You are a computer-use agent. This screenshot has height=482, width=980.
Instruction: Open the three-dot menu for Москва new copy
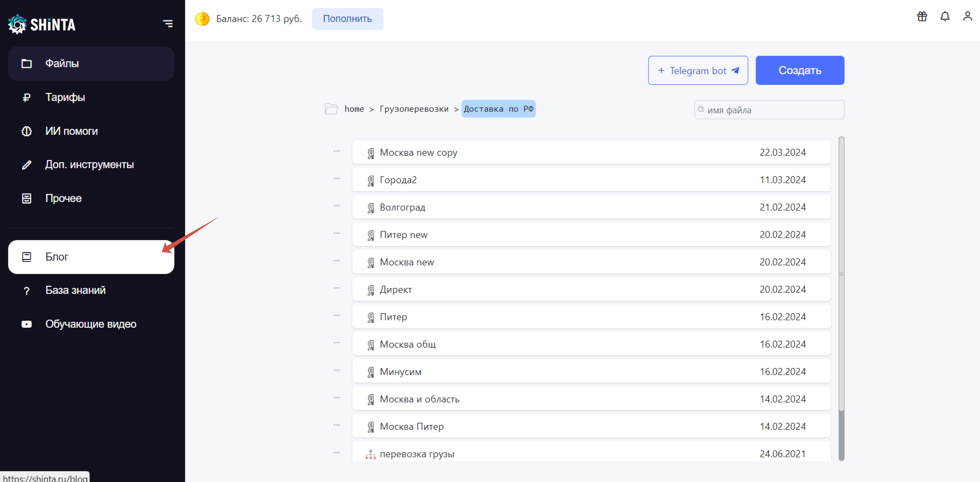[x=337, y=151]
